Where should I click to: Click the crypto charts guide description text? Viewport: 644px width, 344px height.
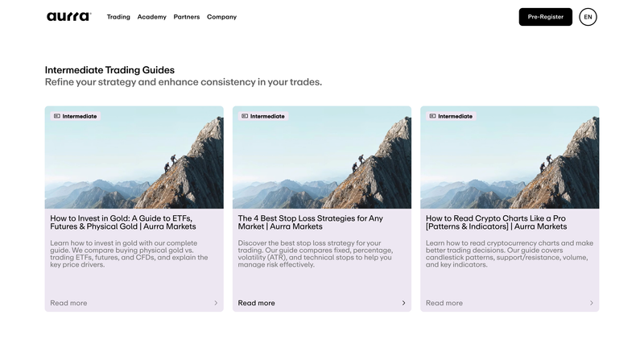[x=510, y=254]
